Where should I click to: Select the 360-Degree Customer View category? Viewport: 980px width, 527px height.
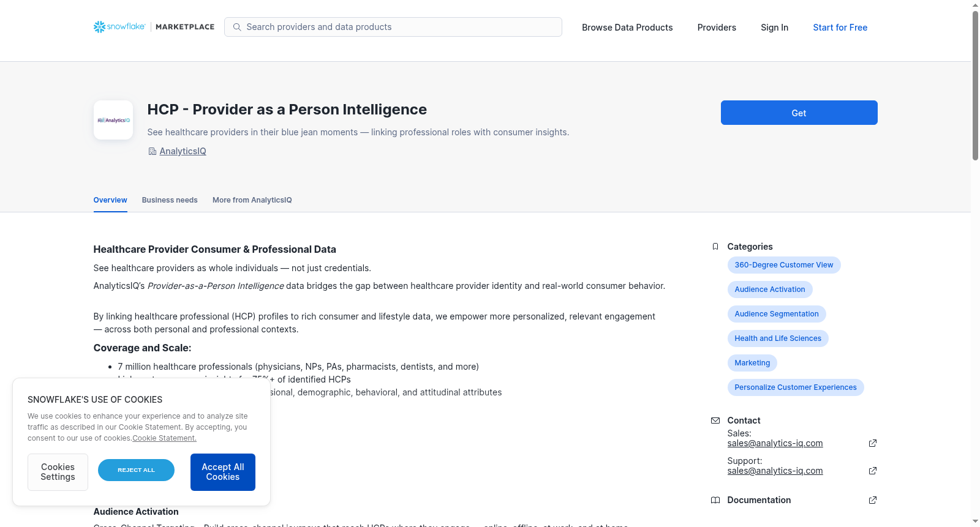point(784,265)
